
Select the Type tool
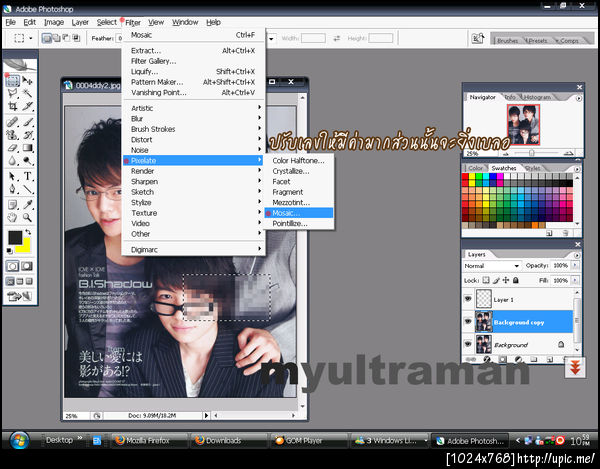pyautogui.click(x=28, y=176)
